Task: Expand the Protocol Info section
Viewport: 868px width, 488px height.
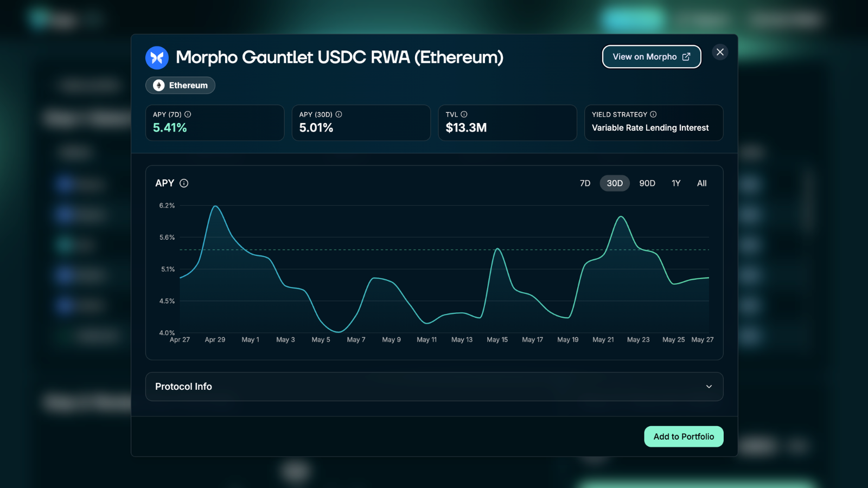Action: click(x=434, y=387)
